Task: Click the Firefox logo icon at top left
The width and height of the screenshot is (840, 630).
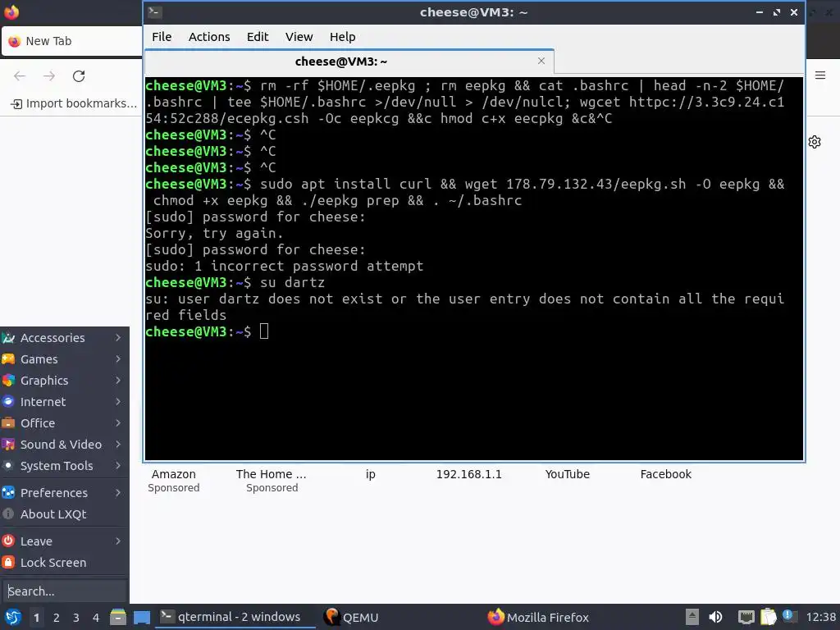Action: (x=11, y=11)
